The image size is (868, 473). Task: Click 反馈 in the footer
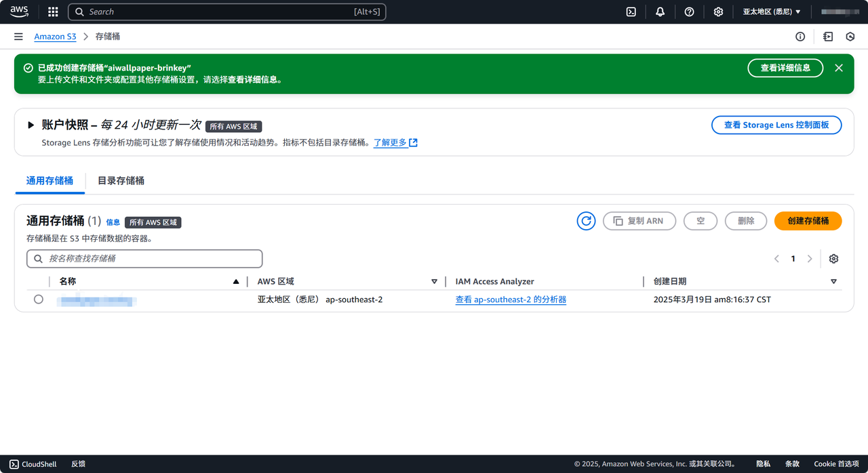pyautogui.click(x=78, y=464)
